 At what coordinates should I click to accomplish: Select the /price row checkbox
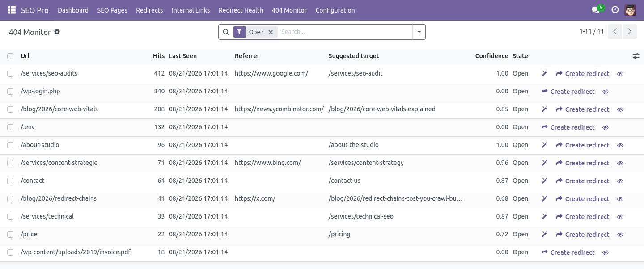point(10,235)
